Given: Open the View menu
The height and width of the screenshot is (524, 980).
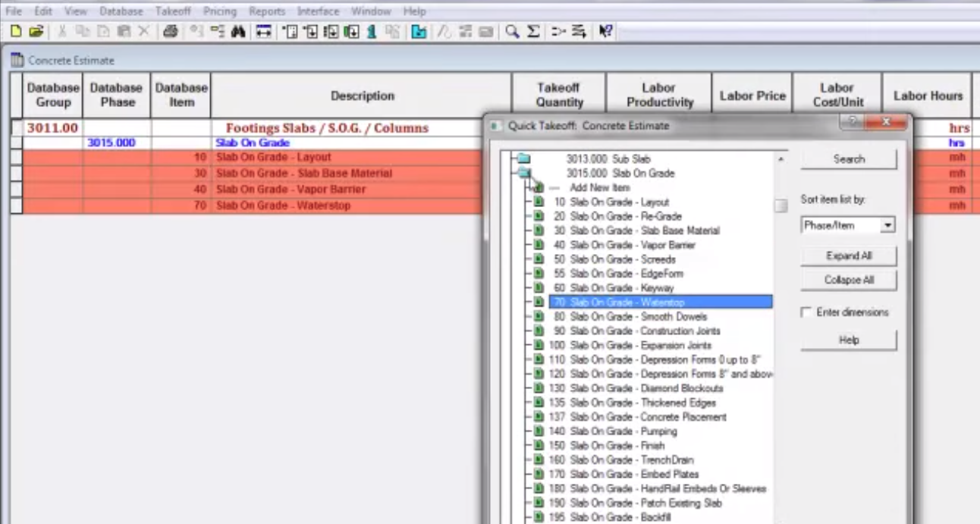Looking at the screenshot, I should [76, 11].
